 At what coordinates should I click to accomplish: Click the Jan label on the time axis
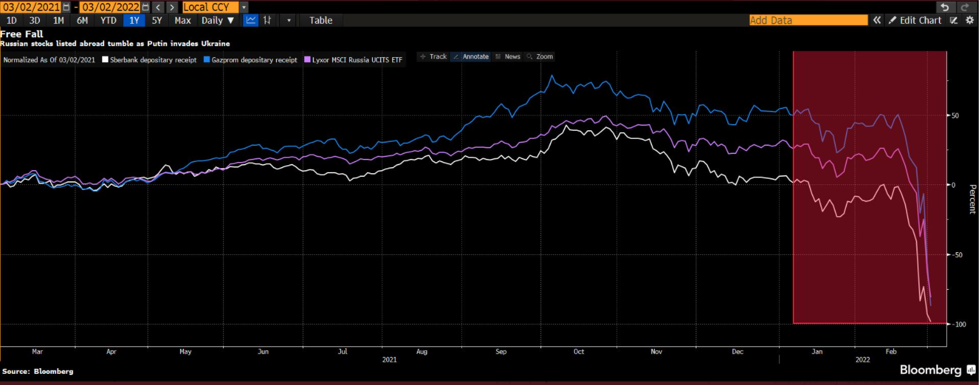point(817,351)
